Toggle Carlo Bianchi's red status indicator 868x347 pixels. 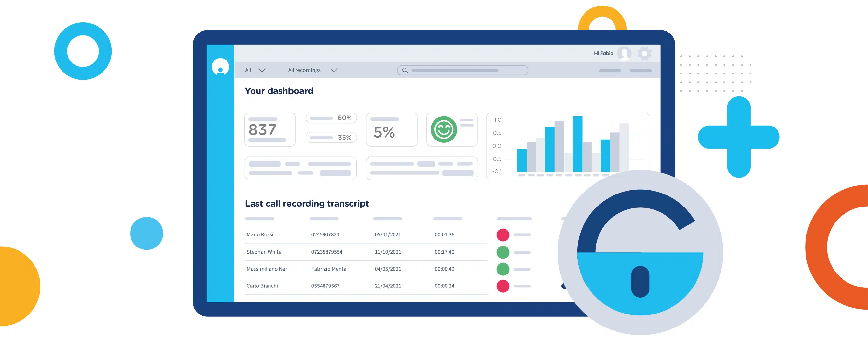coord(503,286)
